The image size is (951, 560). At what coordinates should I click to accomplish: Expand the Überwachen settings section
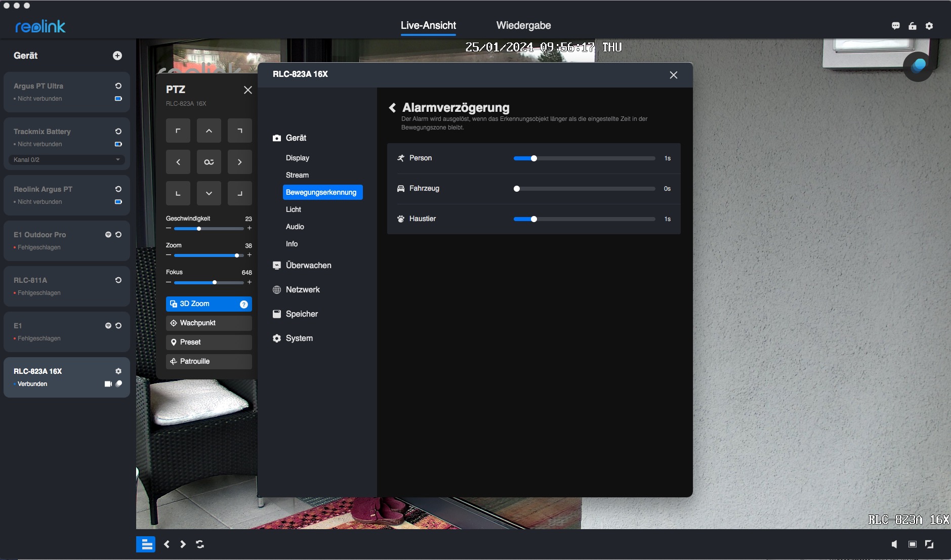tap(308, 266)
